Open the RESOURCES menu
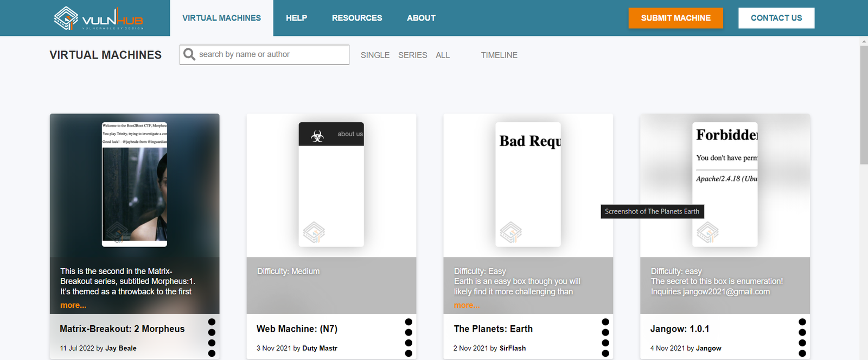 pyautogui.click(x=357, y=18)
